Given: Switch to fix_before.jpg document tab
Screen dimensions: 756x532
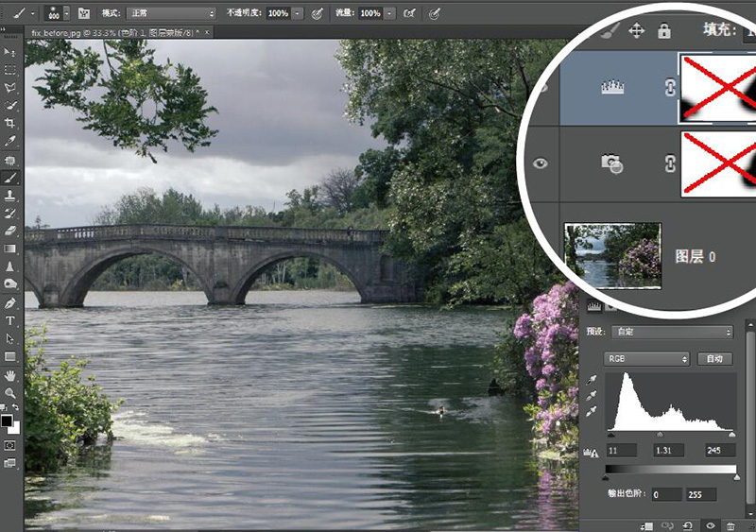Looking at the screenshot, I should tap(114, 32).
